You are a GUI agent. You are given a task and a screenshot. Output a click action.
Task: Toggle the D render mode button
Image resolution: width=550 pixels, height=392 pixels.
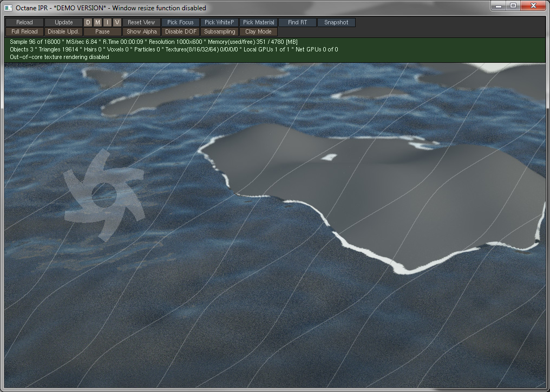[88, 22]
